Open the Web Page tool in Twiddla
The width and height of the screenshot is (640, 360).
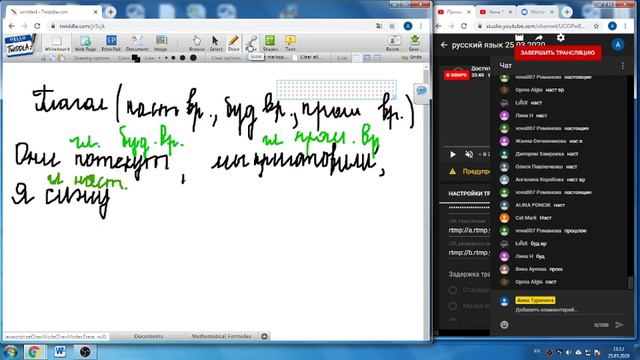[x=85, y=43]
